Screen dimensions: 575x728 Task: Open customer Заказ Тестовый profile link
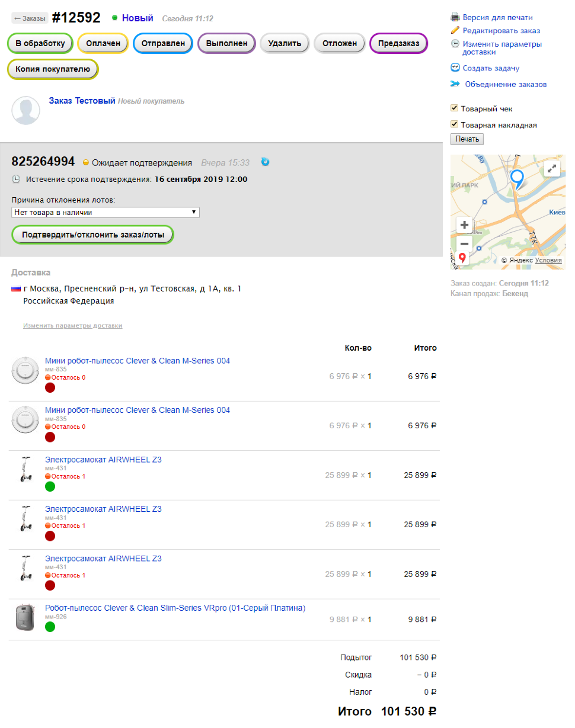point(82,101)
